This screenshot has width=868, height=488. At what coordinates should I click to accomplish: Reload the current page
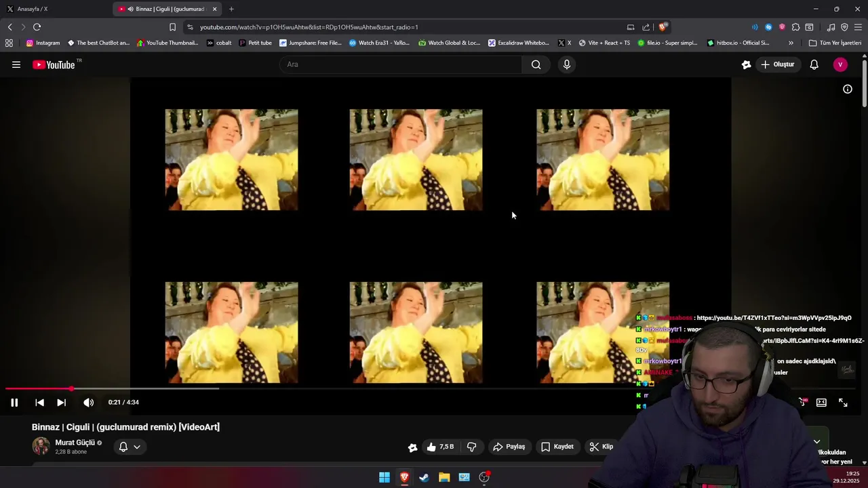pyautogui.click(x=37, y=27)
